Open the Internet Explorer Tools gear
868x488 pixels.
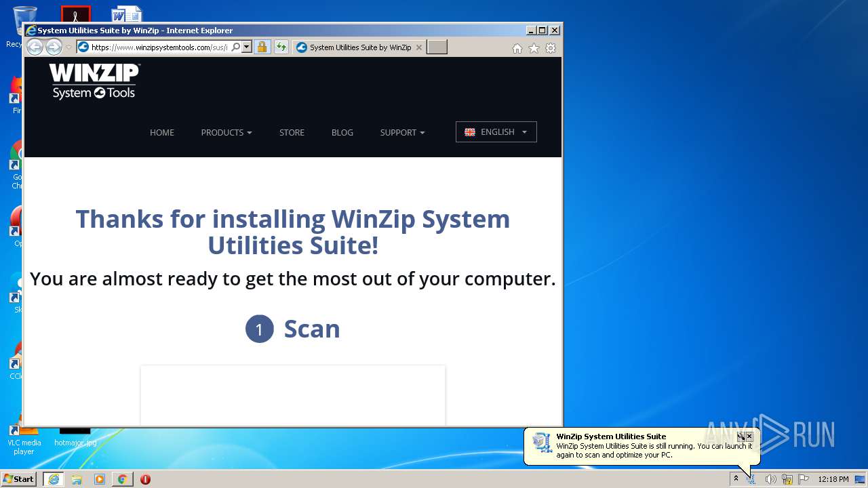[551, 48]
